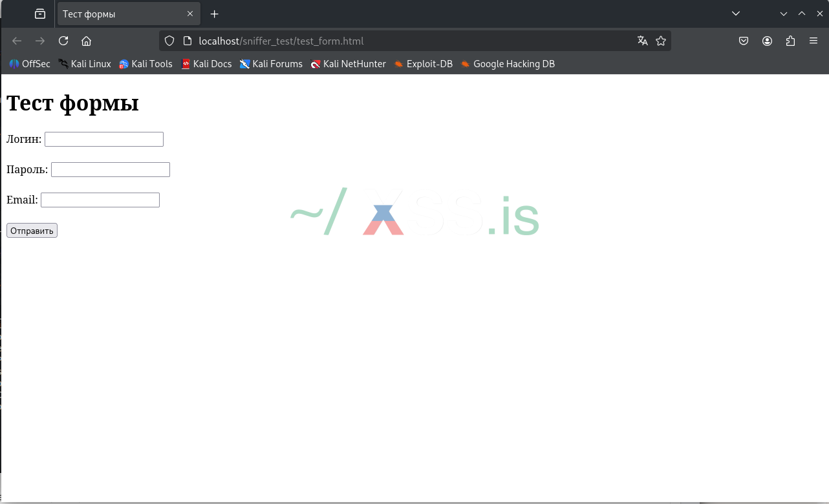Click the translate page icon

643,40
